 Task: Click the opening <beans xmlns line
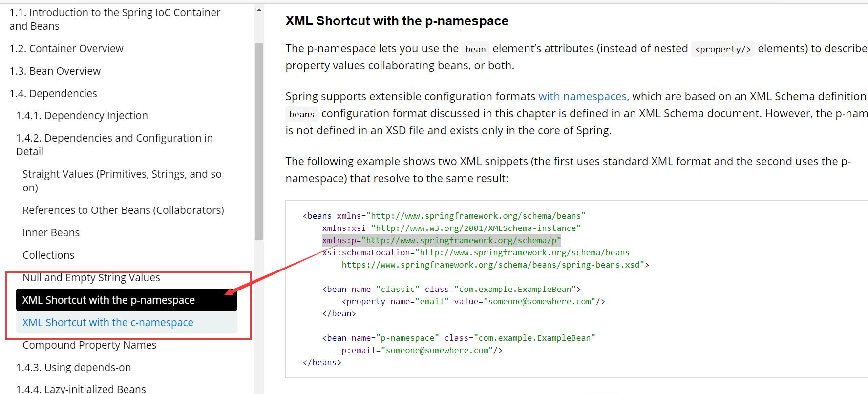click(x=444, y=216)
